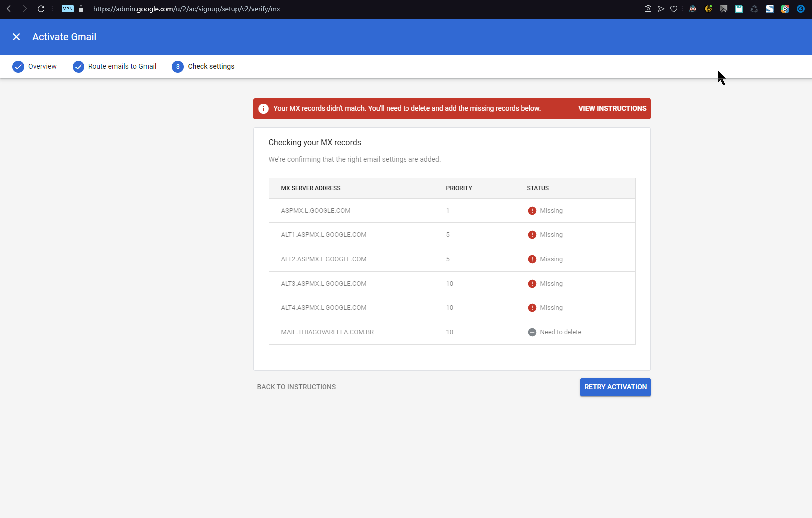Take a snapshot with the camera icon

648,9
